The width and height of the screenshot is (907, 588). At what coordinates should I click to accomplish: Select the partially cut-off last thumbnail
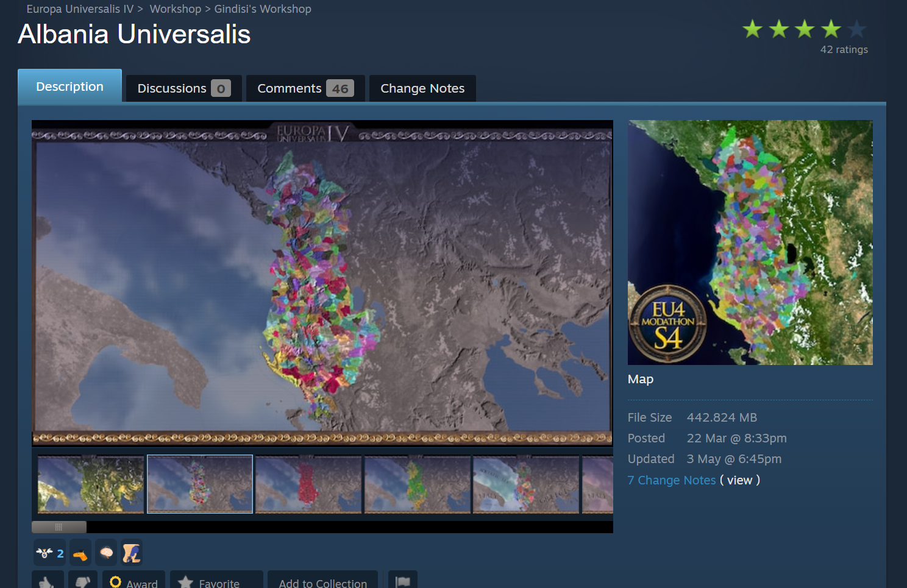click(597, 484)
